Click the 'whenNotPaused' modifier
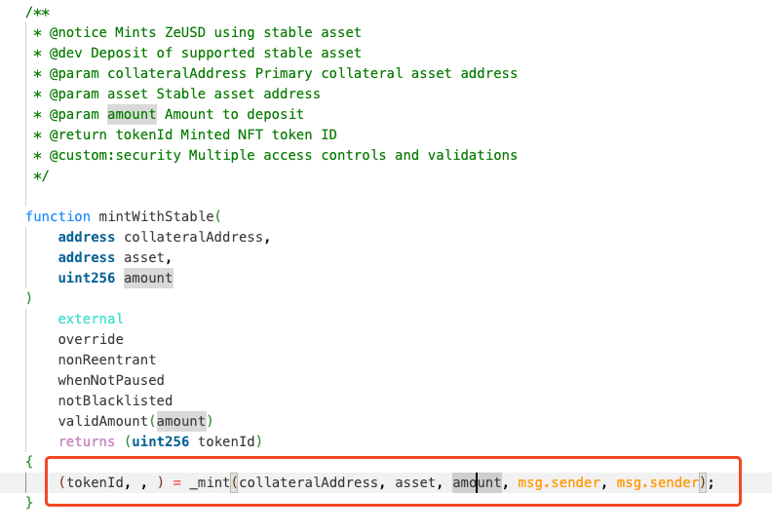 coord(111,380)
